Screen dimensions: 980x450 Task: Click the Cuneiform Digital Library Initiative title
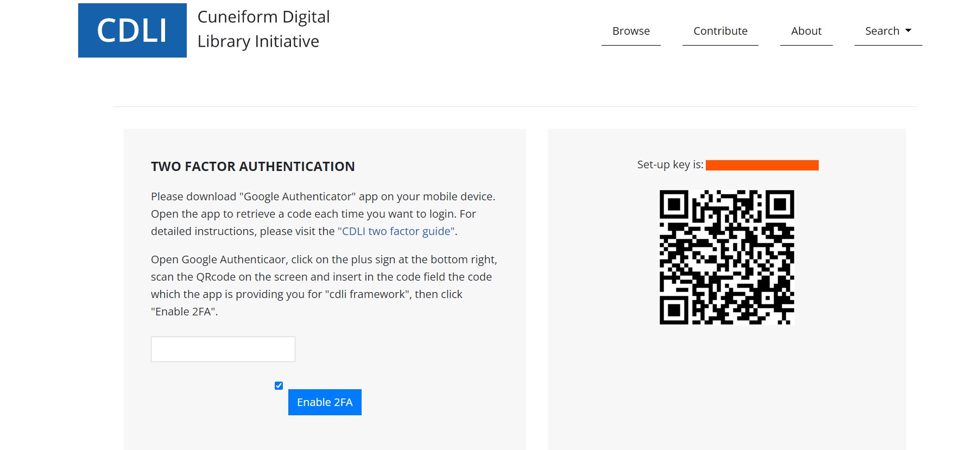tap(264, 29)
